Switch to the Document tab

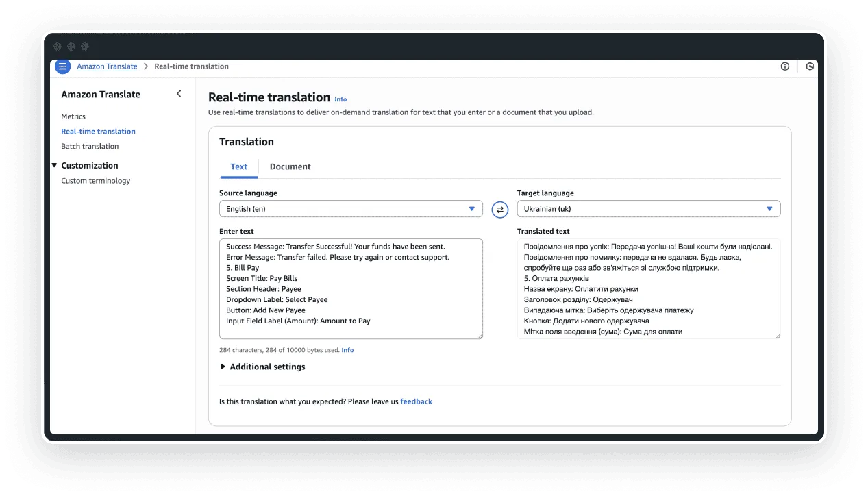click(290, 166)
